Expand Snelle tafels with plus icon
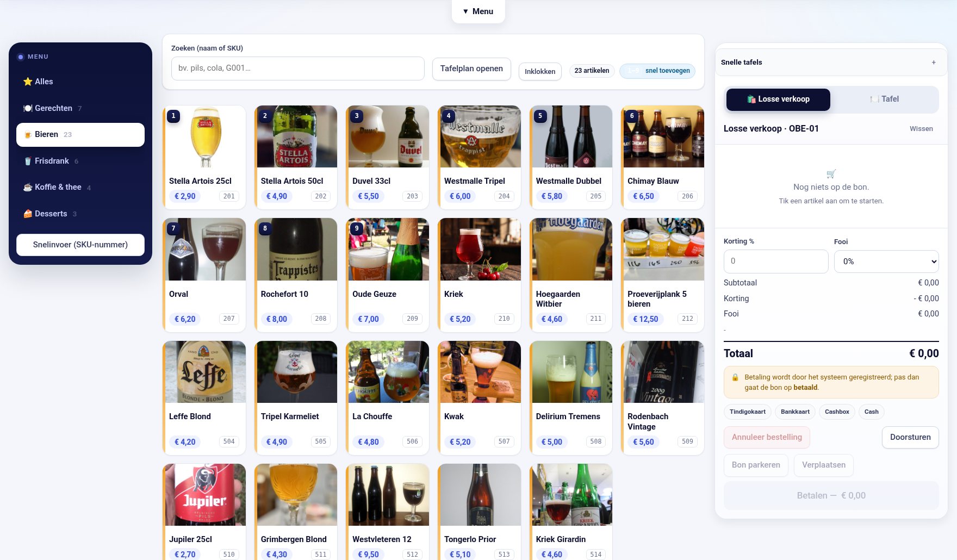The image size is (957, 560). [x=934, y=62]
